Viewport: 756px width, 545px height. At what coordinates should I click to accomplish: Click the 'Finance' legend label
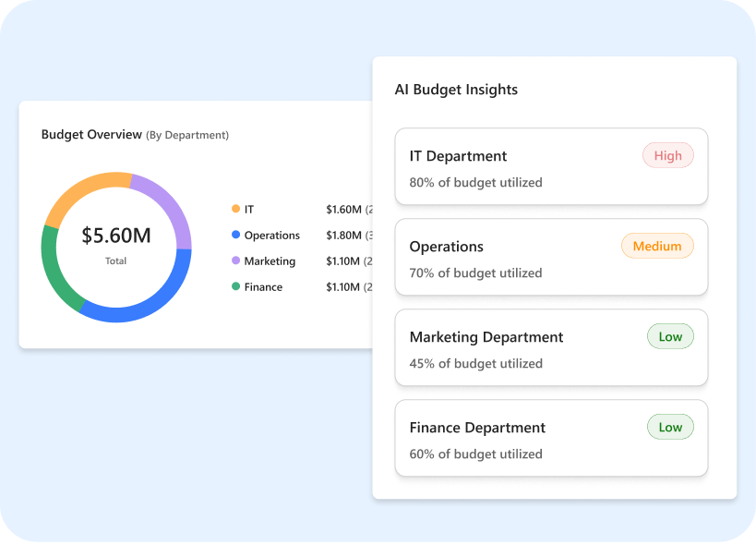coord(263,287)
